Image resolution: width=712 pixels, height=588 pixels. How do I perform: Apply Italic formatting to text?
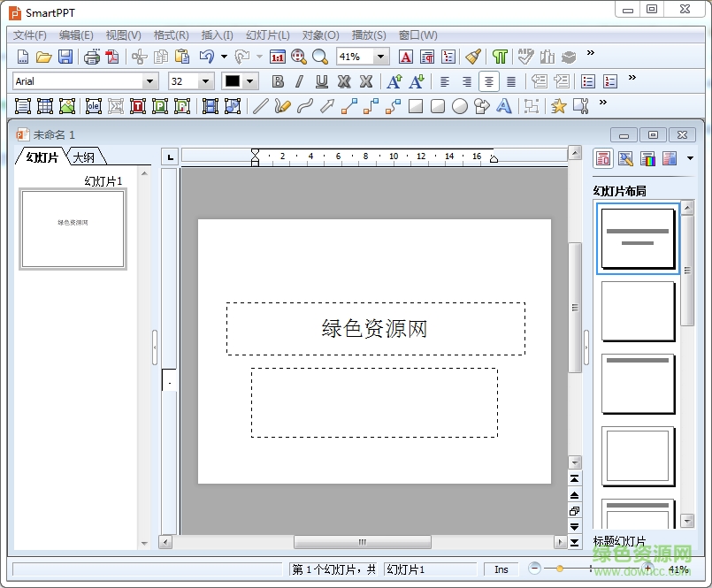300,80
